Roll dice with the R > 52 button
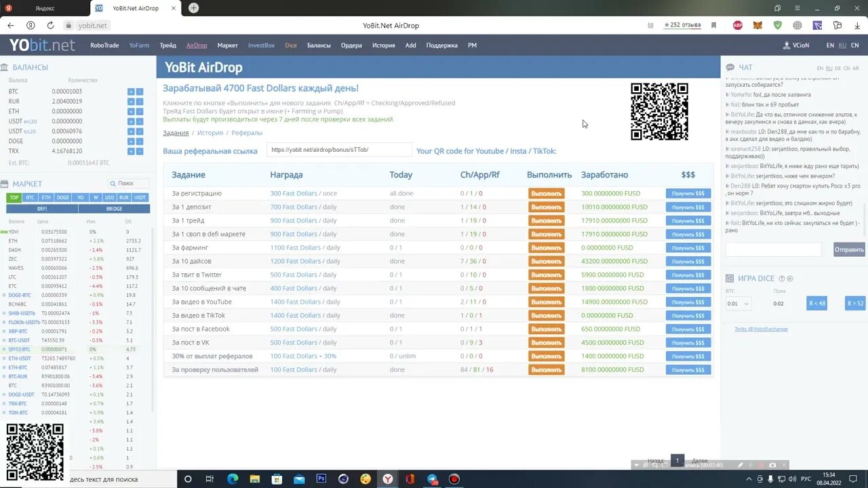The height and width of the screenshot is (488, 868). coord(856,303)
